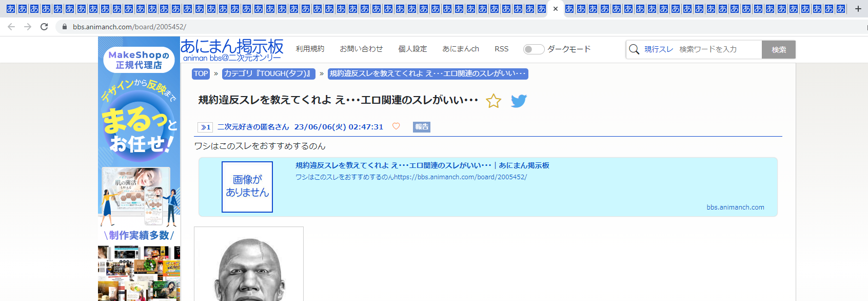Viewport: 868px width, 301px height.
Task: Go to あにまんch
Action: (461, 49)
